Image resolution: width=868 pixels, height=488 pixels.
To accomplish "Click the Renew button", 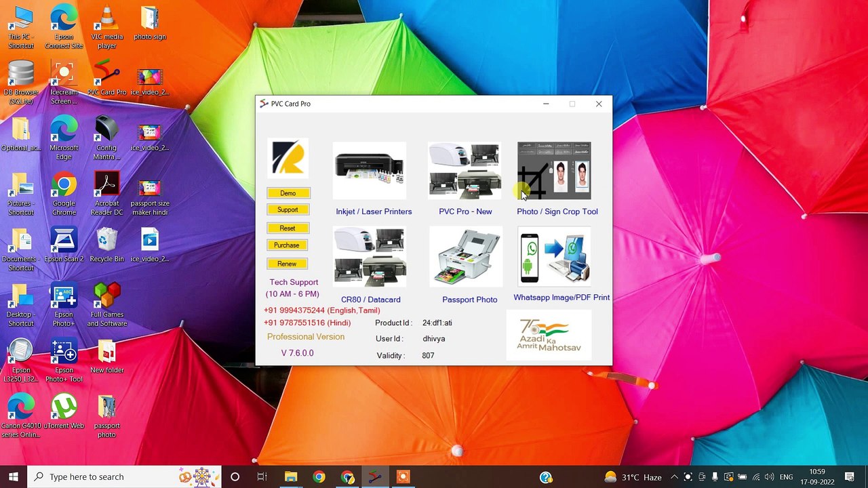I will coord(288,264).
